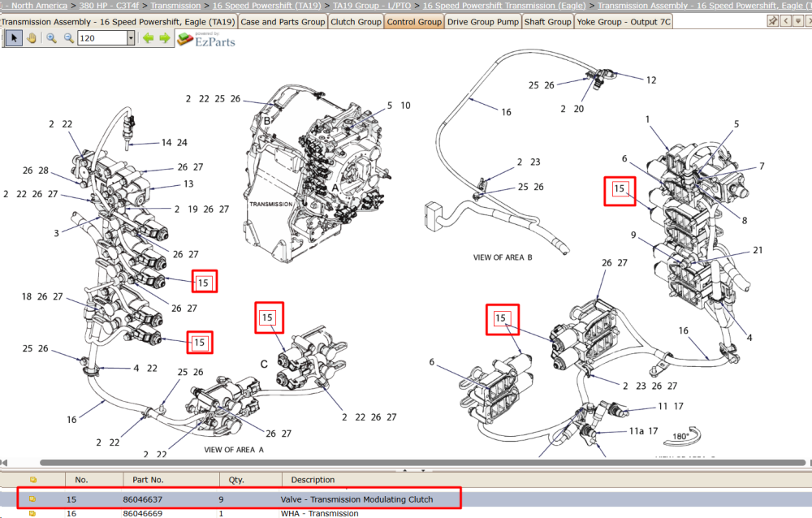Screen dimensions: 812x518
Task: Click callout 12 in view of area B
Action: pyautogui.click(x=651, y=80)
